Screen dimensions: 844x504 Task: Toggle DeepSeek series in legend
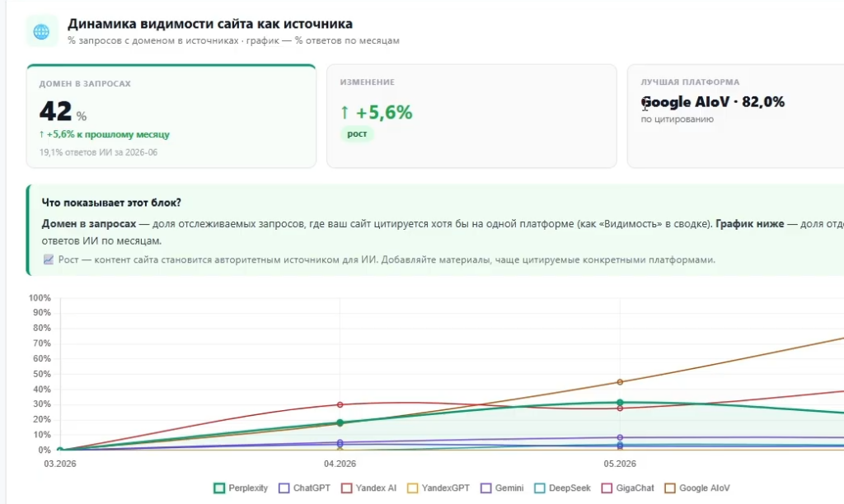(562, 488)
